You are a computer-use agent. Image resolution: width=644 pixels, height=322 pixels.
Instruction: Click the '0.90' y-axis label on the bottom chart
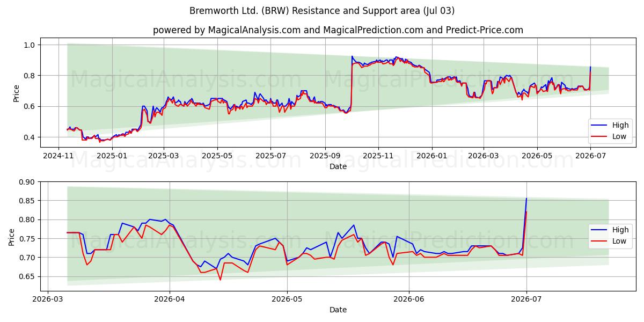click(28, 182)
